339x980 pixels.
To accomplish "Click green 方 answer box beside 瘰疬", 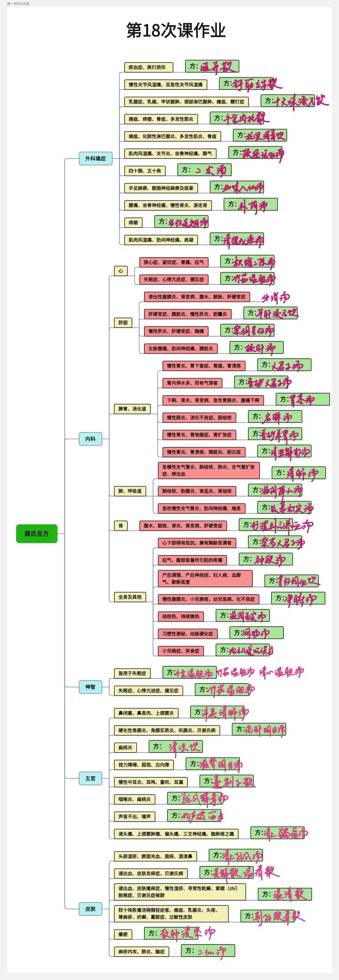I will point(171,933).
